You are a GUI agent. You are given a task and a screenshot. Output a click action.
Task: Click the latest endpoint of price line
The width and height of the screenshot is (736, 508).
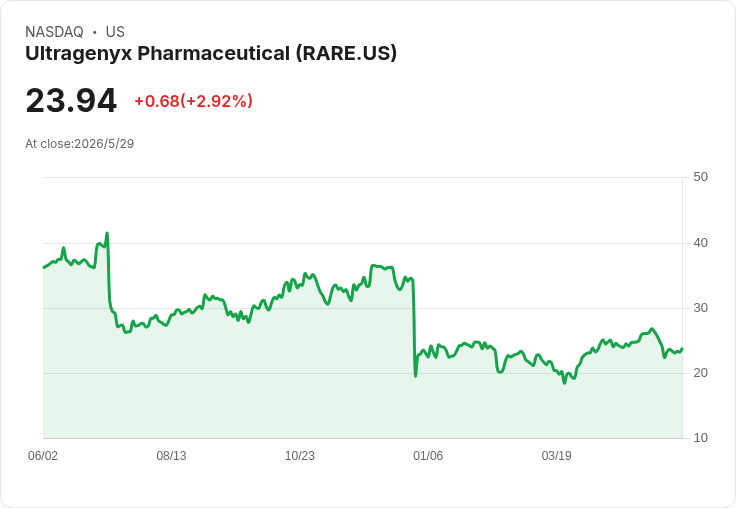pos(682,349)
